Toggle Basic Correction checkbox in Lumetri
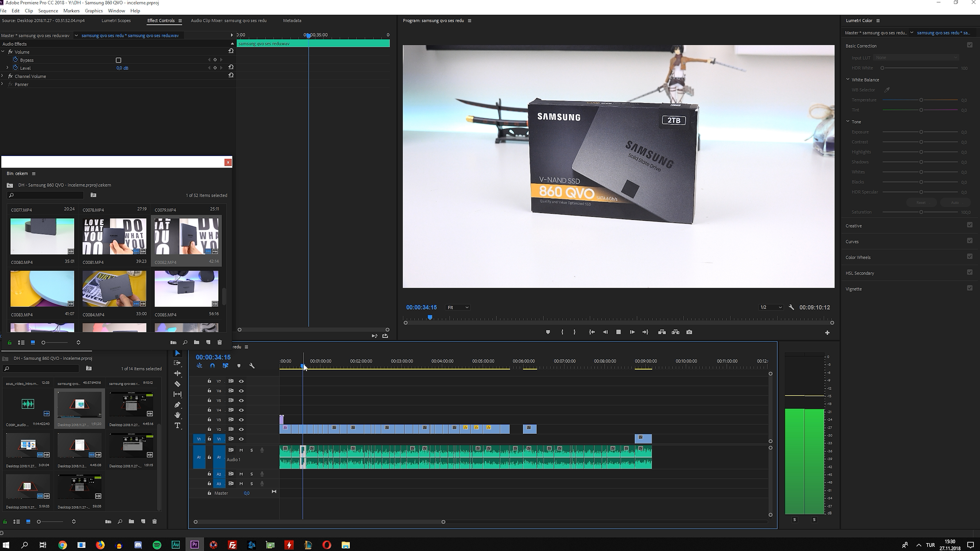Viewport: 980px width, 551px height. (x=969, y=45)
